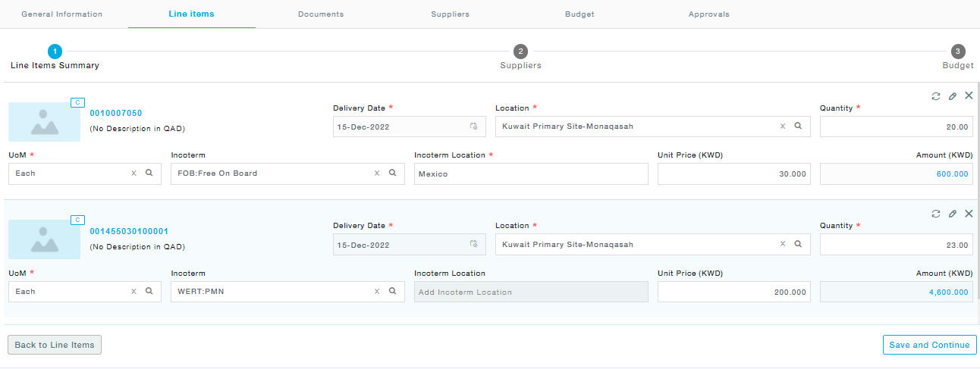
Task: Remove line item 0010007050 with X icon
Action: pos(969,95)
